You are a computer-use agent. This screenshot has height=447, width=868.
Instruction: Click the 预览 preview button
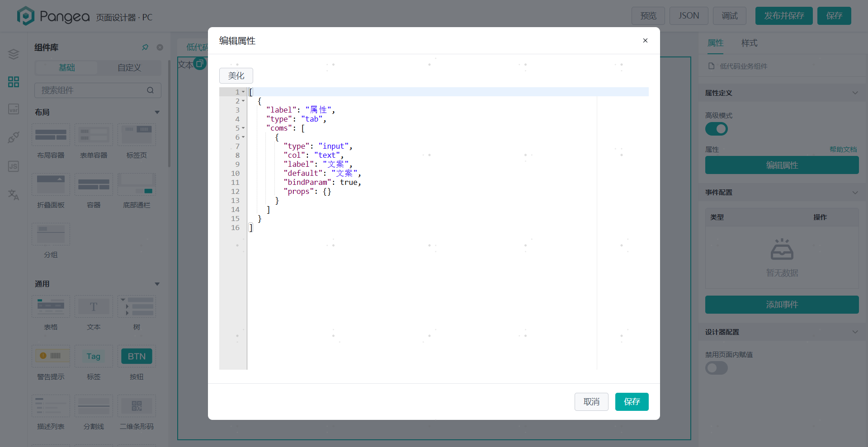coord(648,16)
